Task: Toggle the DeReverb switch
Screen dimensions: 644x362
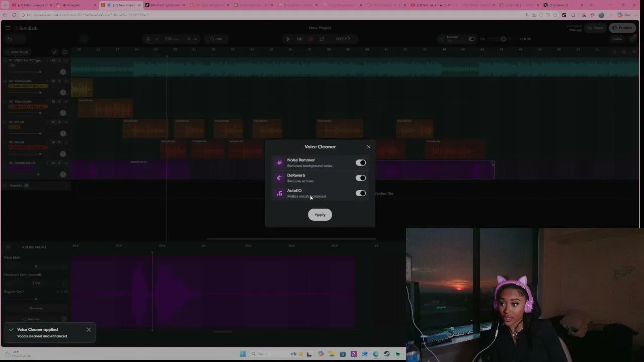Action: pos(361,178)
